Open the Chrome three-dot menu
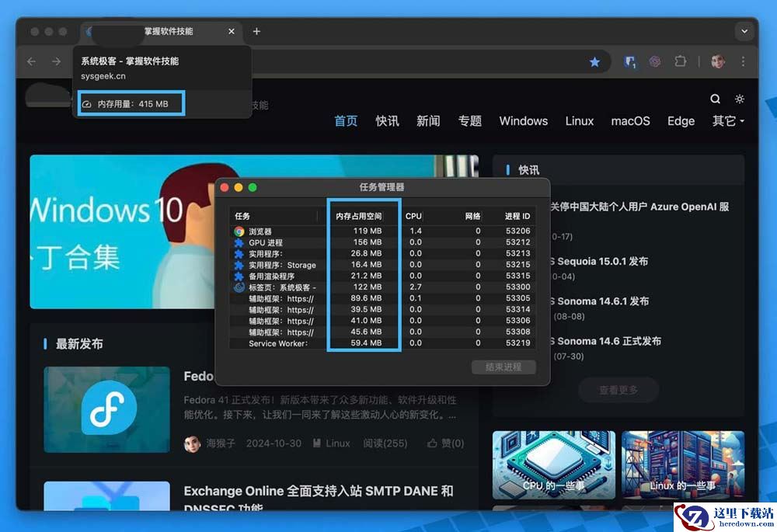 (x=743, y=61)
